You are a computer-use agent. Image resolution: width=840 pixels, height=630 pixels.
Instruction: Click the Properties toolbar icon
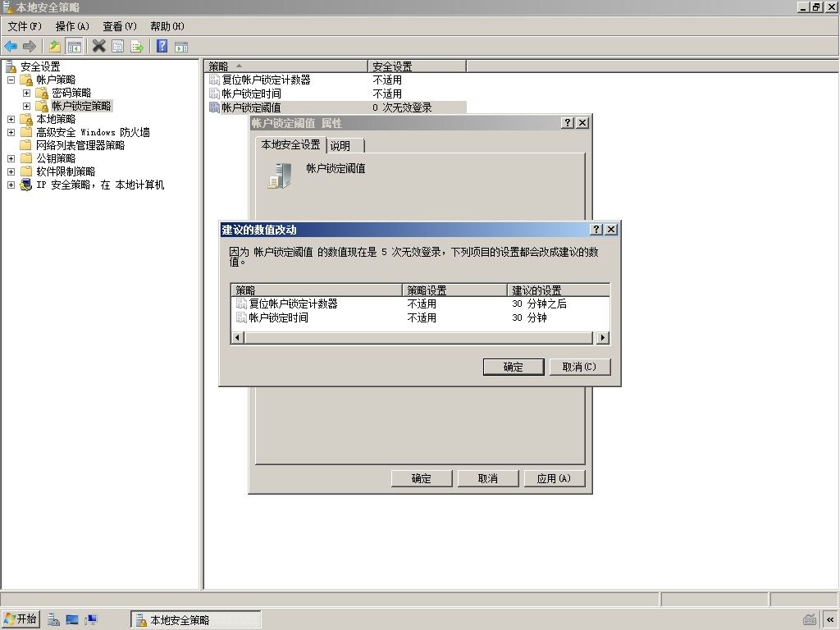tap(118, 47)
